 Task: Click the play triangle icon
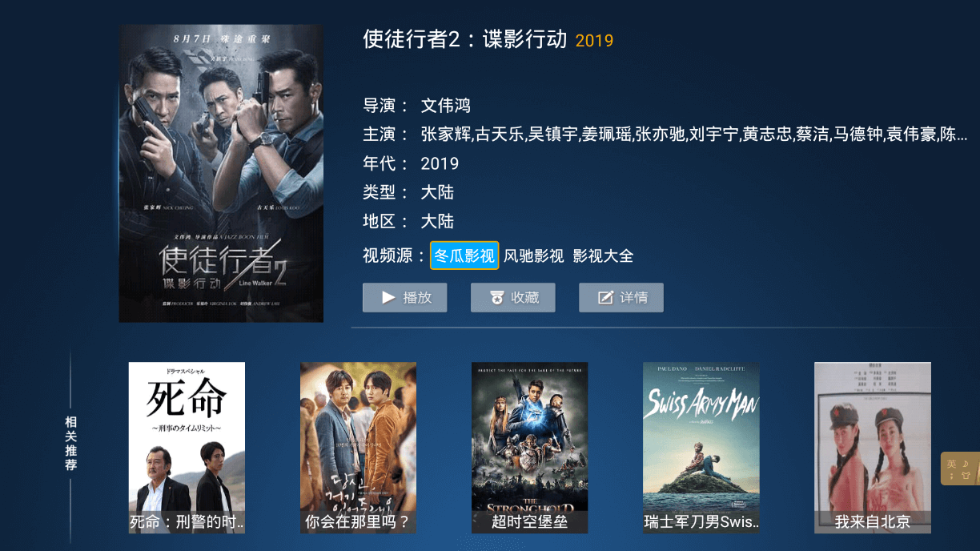pos(388,298)
